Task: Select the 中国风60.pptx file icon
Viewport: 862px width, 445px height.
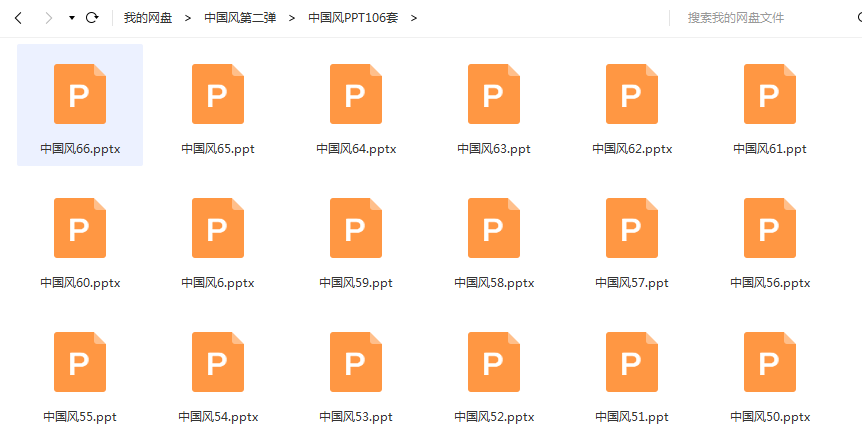Action: click(80, 228)
